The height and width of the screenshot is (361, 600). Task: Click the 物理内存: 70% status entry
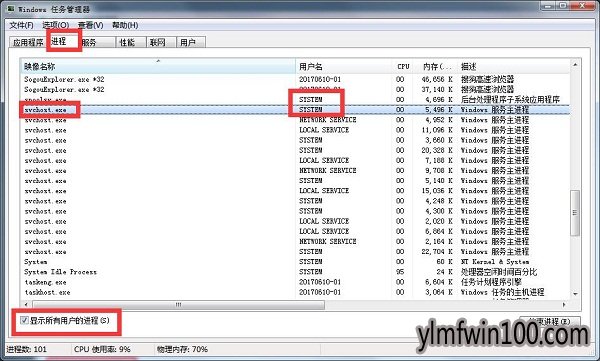(x=182, y=349)
